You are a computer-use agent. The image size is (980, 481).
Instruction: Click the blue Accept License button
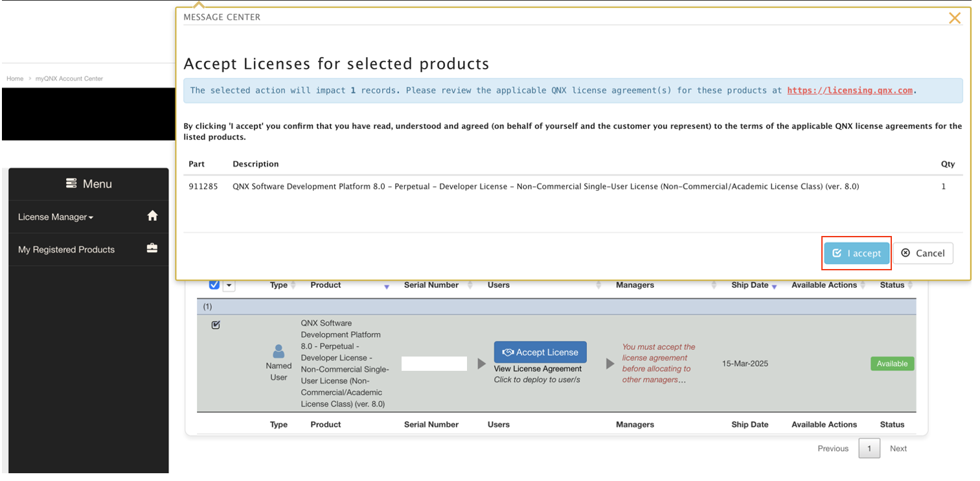tap(540, 352)
